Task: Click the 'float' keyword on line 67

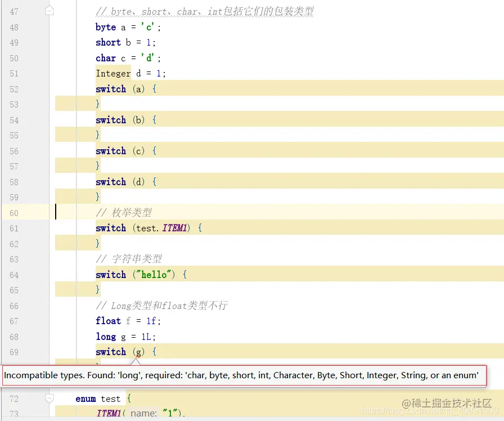Action: 109,321
